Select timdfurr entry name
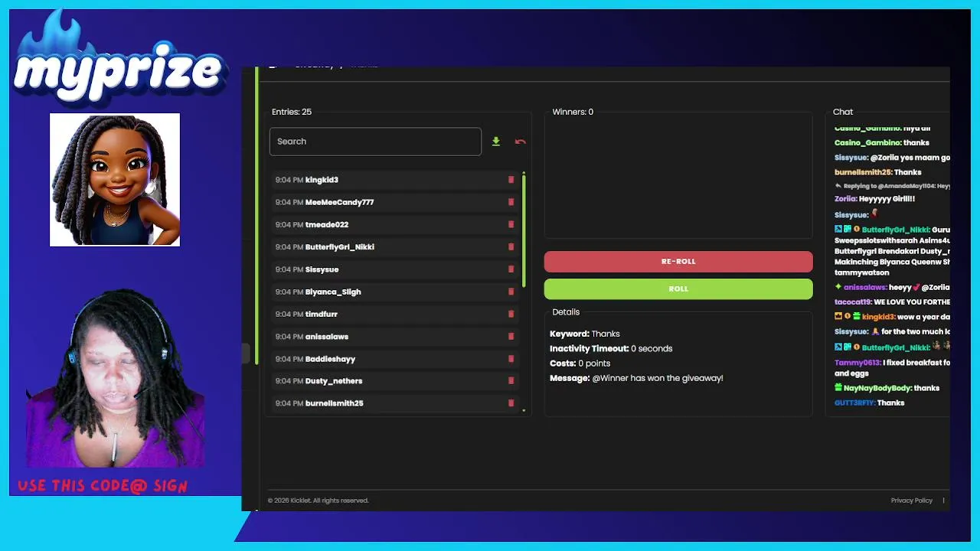 pos(322,314)
